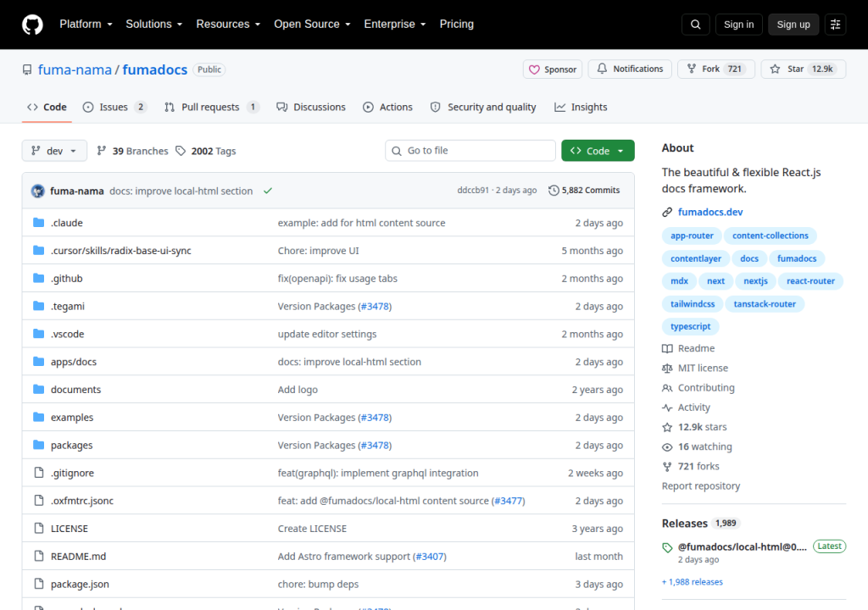Image resolution: width=868 pixels, height=610 pixels.
Task: Star the fumadocs repository
Action: pos(804,69)
